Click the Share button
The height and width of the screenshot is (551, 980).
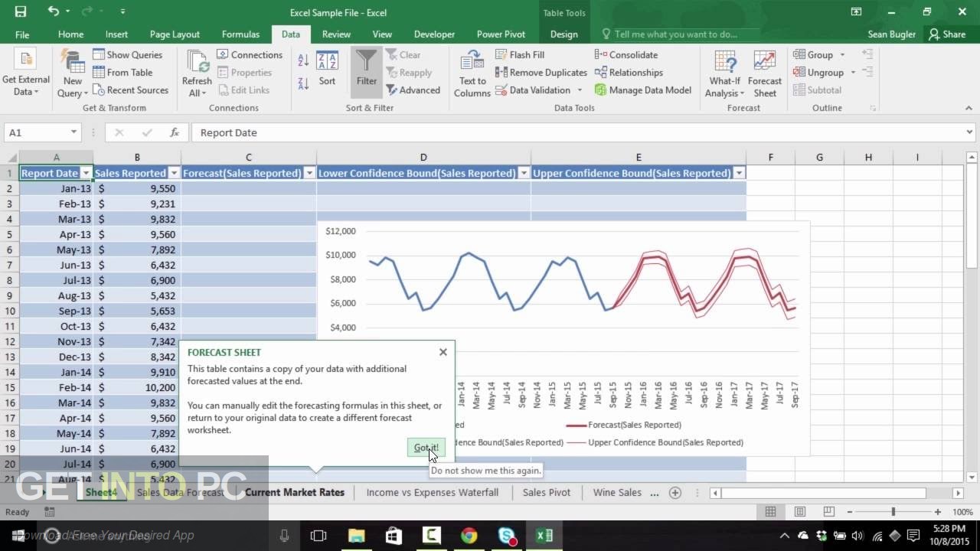click(x=947, y=34)
